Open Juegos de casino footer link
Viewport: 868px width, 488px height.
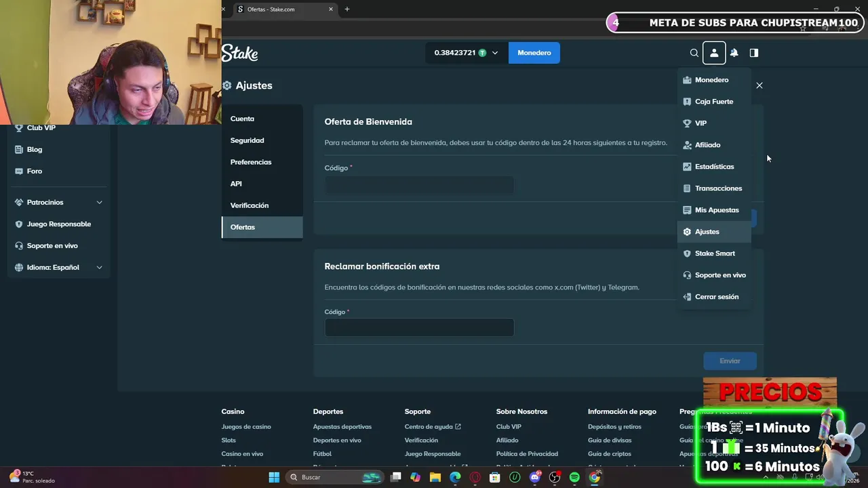246,426
